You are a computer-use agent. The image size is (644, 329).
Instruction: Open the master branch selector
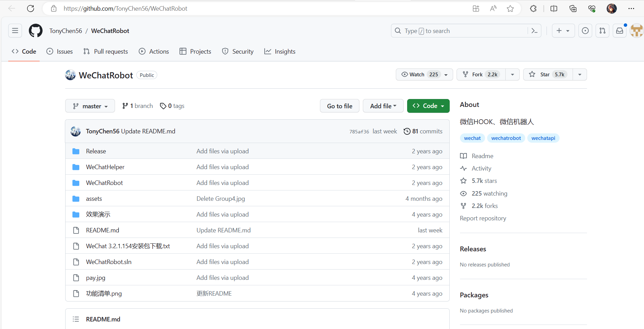90,106
